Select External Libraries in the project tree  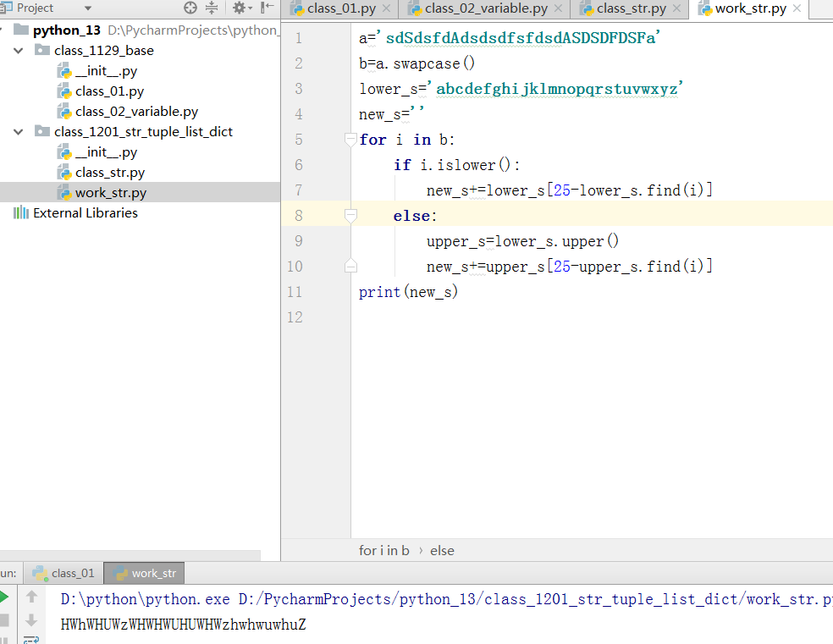pos(85,213)
